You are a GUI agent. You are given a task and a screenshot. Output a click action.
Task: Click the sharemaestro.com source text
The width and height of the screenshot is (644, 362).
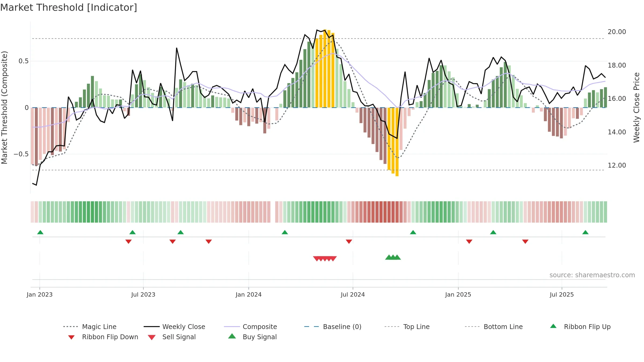pyautogui.click(x=592, y=275)
